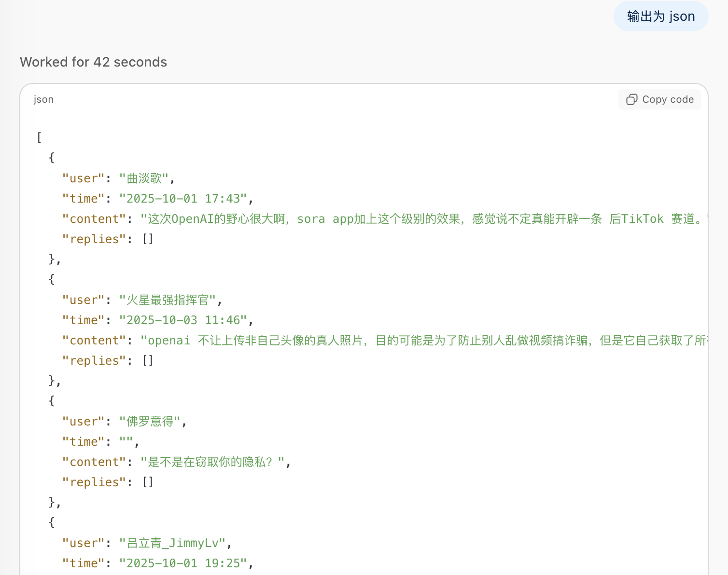Click the Copy code clipboard icon
728x575 pixels.
pyautogui.click(x=631, y=99)
